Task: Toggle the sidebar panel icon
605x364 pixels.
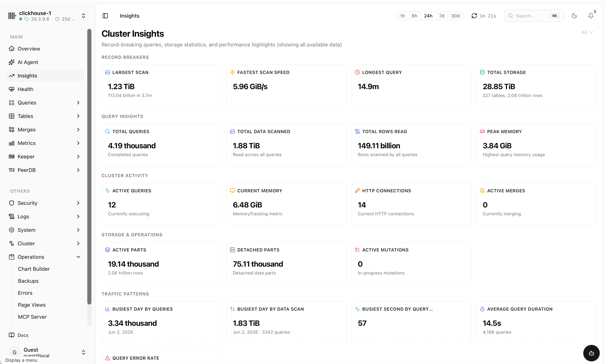Action: click(x=105, y=16)
